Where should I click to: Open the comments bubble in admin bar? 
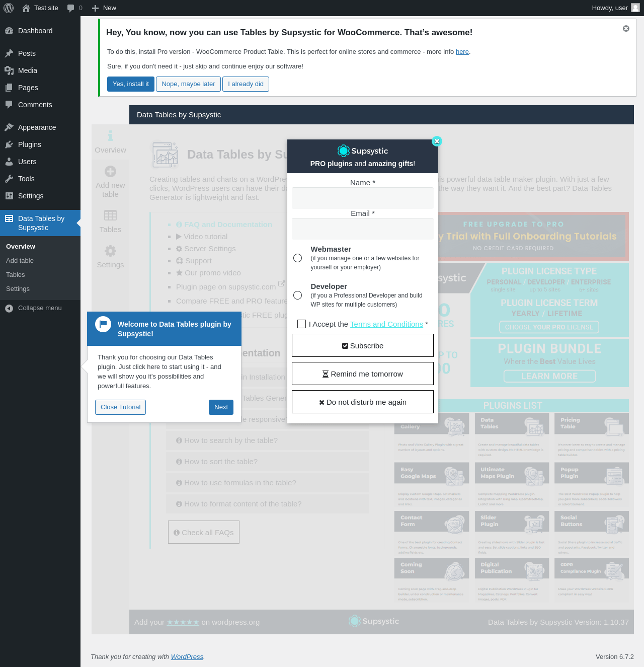click(x=75, y=8)
